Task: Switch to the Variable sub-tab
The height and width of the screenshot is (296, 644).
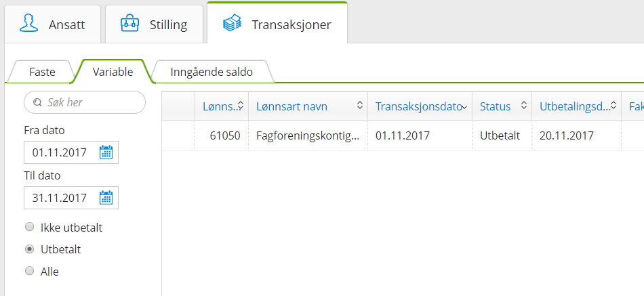Action: (x=113, y=71)
